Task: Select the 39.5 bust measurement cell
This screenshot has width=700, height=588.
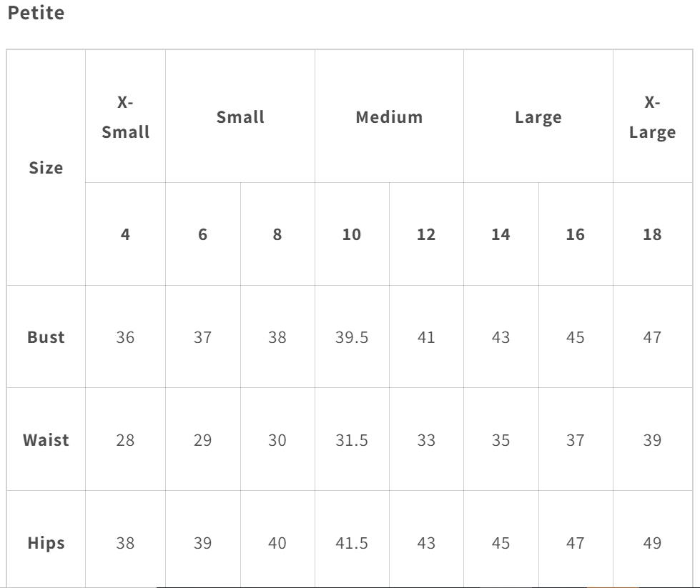Action: [x=352, y=337]
